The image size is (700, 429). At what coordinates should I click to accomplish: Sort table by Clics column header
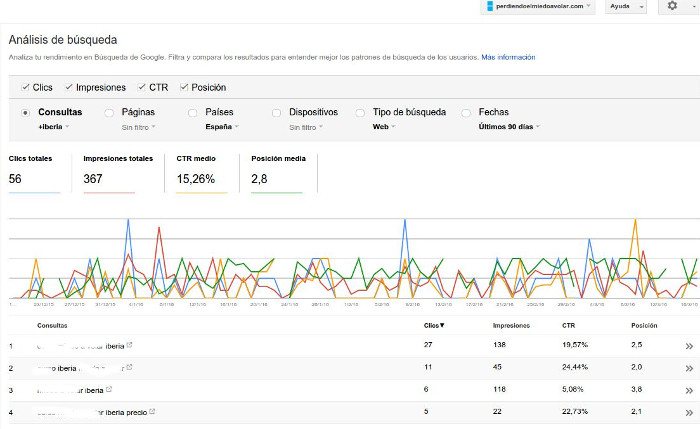point(434,325)
